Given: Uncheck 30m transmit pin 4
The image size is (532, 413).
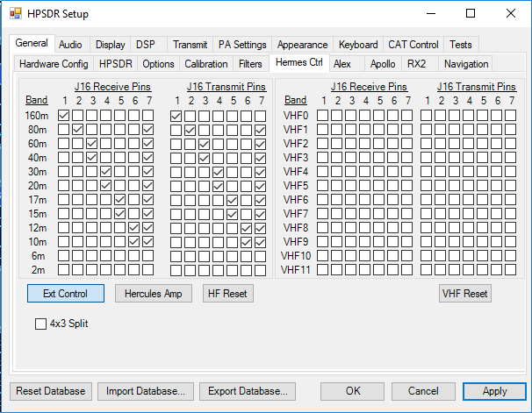Looking at the screenshot, I should (x=219, y=173).
